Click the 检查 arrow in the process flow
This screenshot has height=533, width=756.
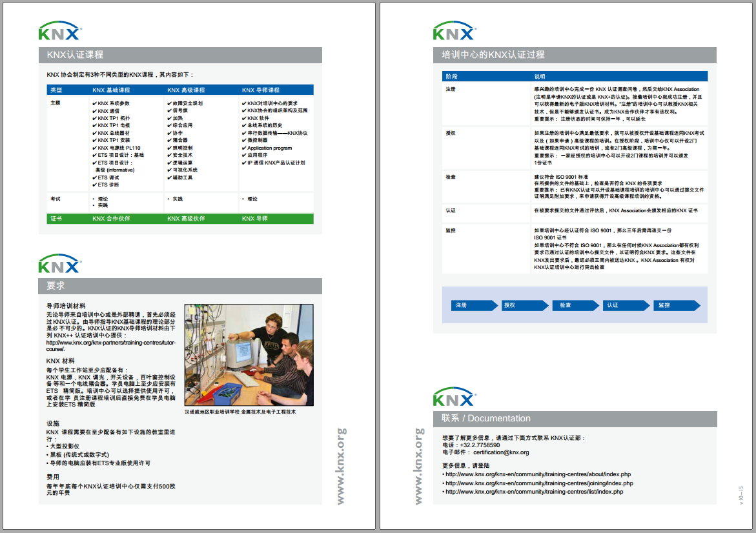pyautogui.click(x=574, y=305)
